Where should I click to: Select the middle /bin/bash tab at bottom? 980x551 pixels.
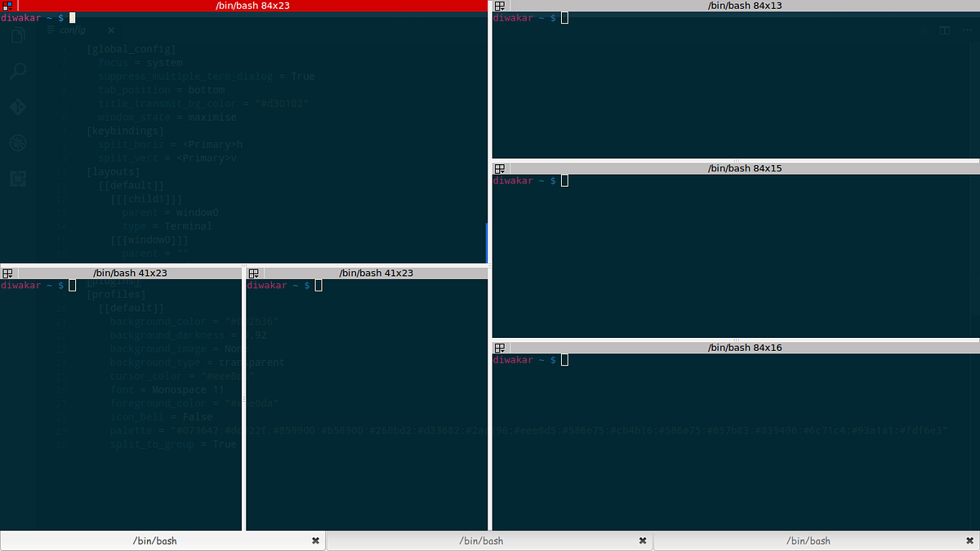[481, 540]
